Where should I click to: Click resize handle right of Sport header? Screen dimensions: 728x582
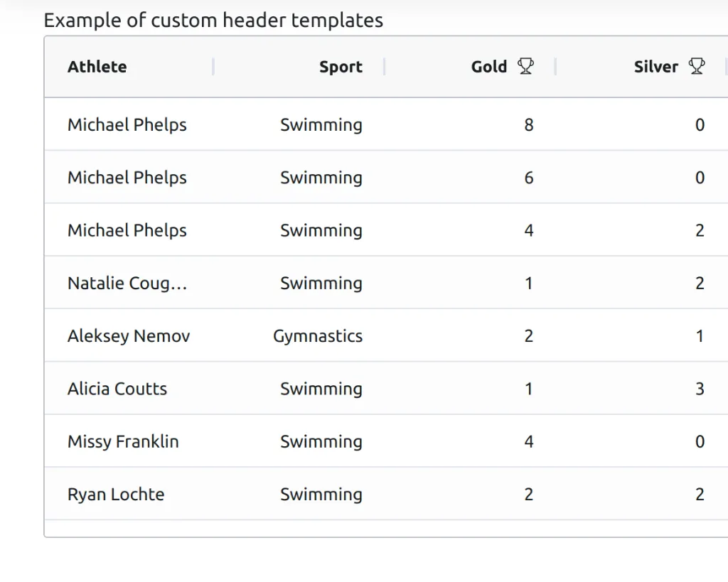coord(385,67)
